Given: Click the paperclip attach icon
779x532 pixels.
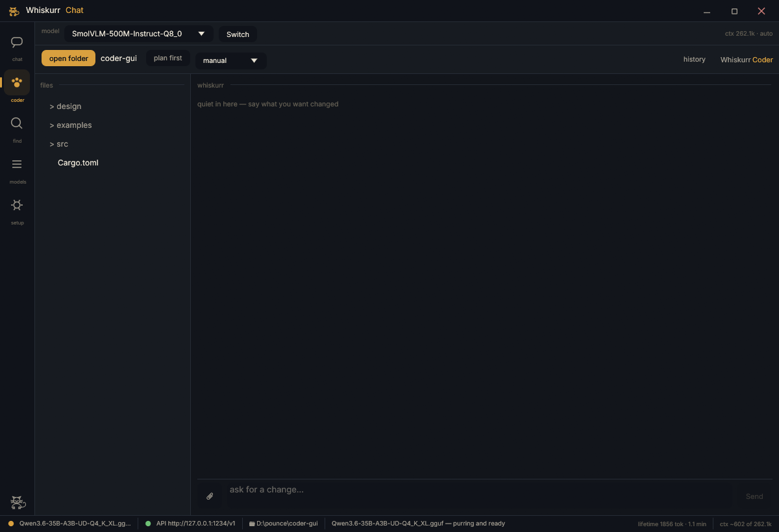Looking at the screenshot, I should [210, 496].
